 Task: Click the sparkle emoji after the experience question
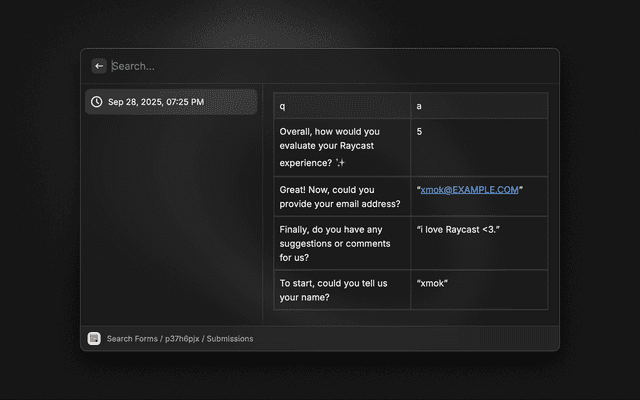[x=340, y=163]
